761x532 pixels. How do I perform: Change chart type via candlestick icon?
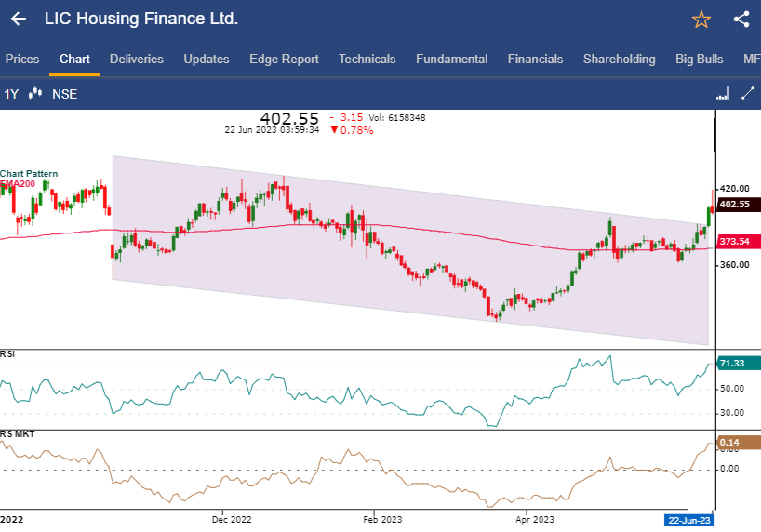point(35,94)
